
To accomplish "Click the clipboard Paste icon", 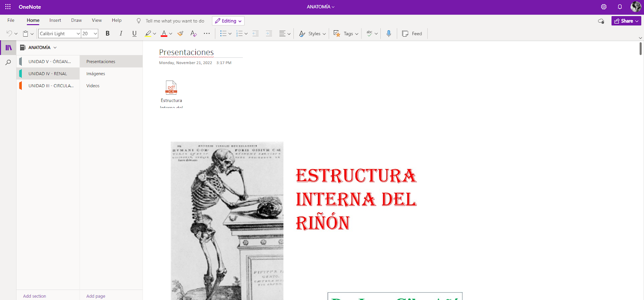I will coord(25,33).
